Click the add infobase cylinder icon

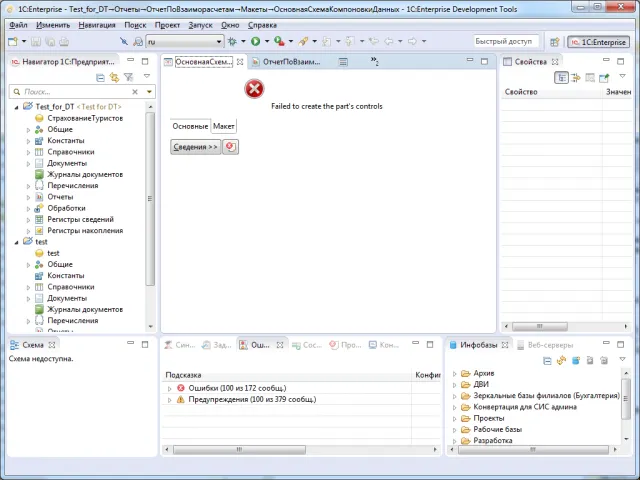pyautogui.click(x=576, y=360)
